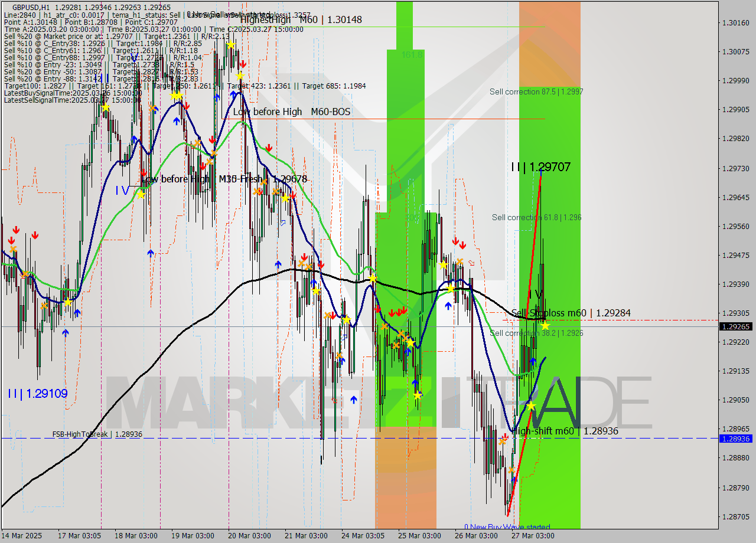
Task: Click the blue buy arrow below the FSB-HighToBreak line
Action: point(513,479)
